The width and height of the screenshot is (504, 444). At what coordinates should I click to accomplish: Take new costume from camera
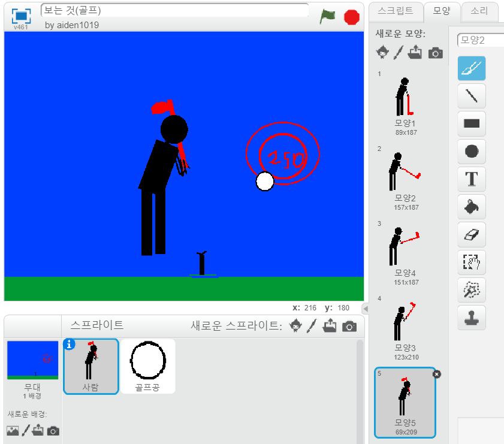436,53
